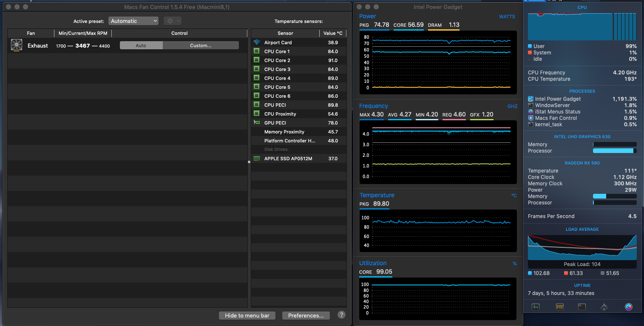Click the Airport Card Wi-Fi icon
This screenshot has height=326, width=644.
pos(257,43)
